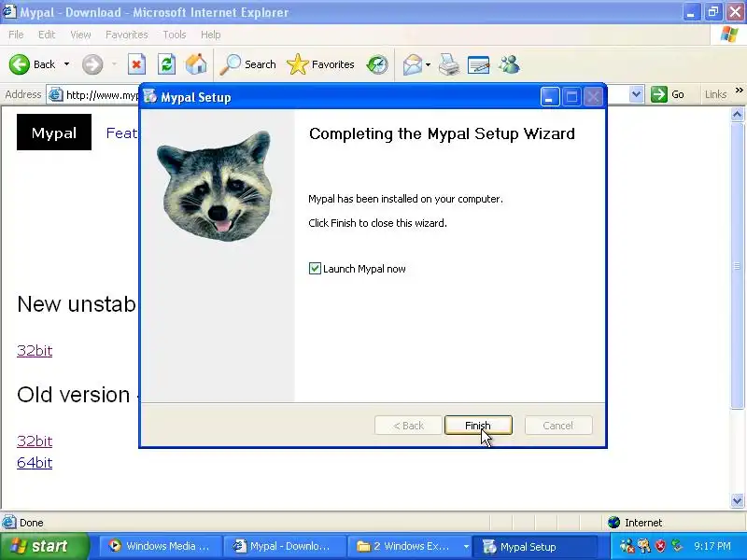Go to the Home page icon

point(196,64)
